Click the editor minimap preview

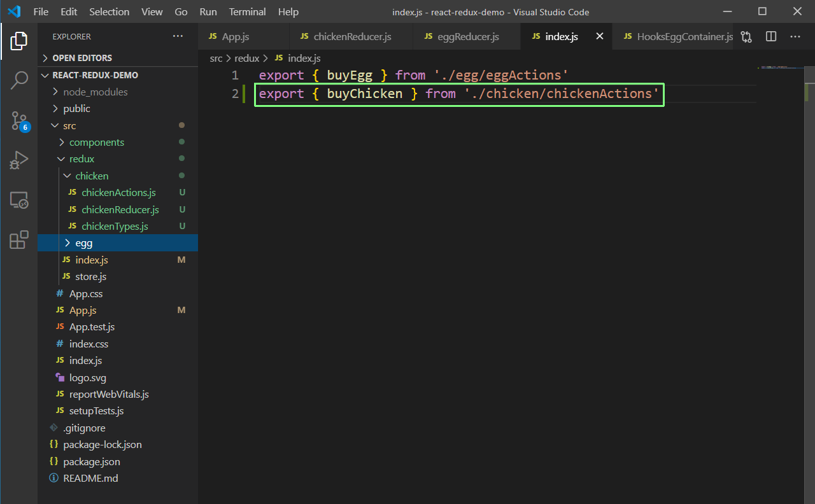coord(780,67)
